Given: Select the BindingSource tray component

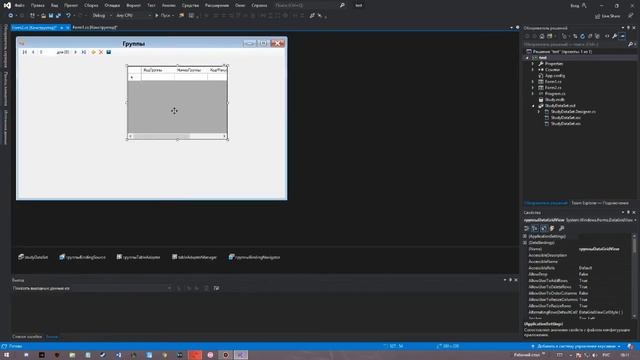Looking at the screenshot, I should click(82, 257).
